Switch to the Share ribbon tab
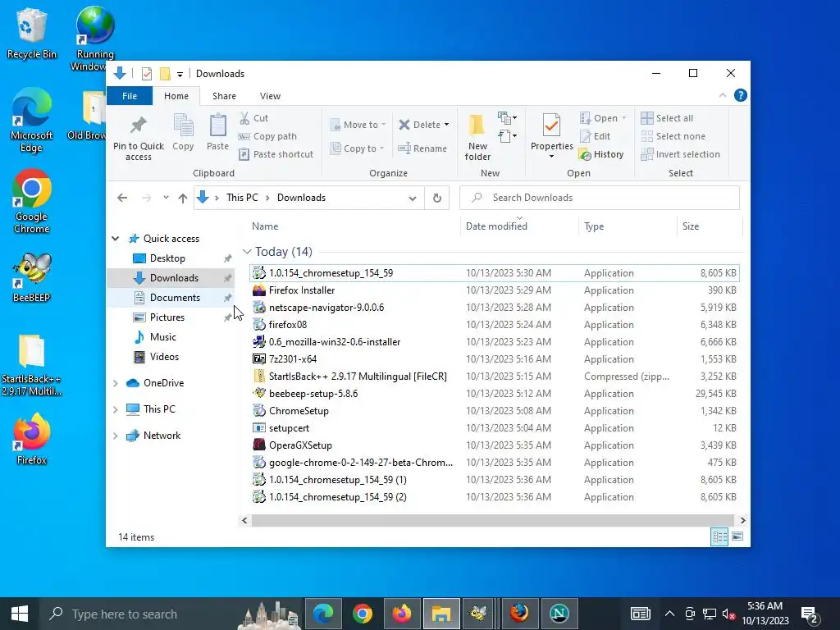The image size is (840, 630). coord(224,96)
